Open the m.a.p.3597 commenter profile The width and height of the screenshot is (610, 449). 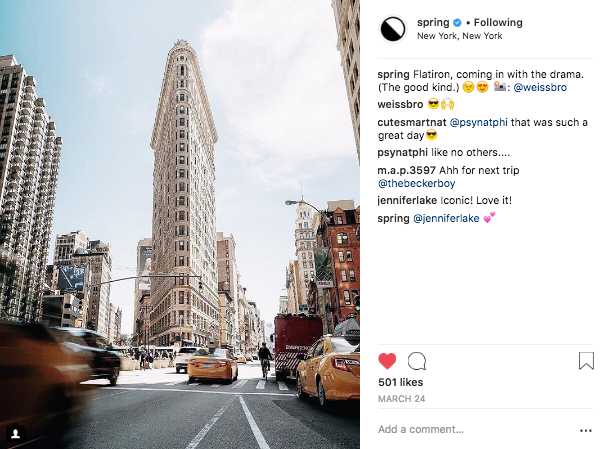(x=407, y=170)
